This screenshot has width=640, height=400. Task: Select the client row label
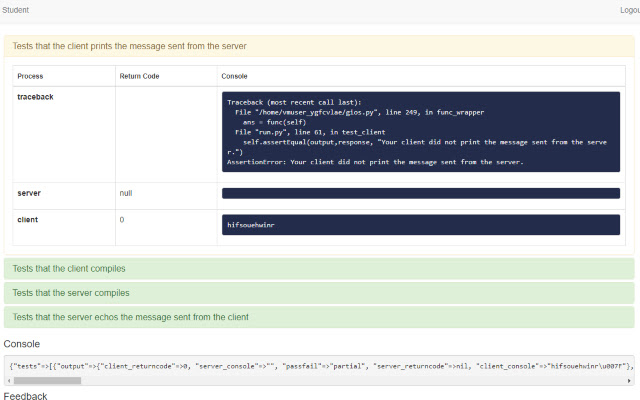28,219
